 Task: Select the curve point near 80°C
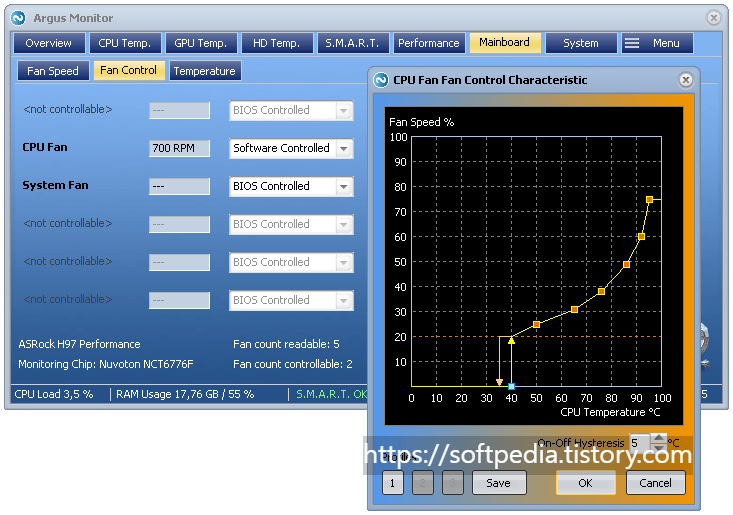coord(601,292)
